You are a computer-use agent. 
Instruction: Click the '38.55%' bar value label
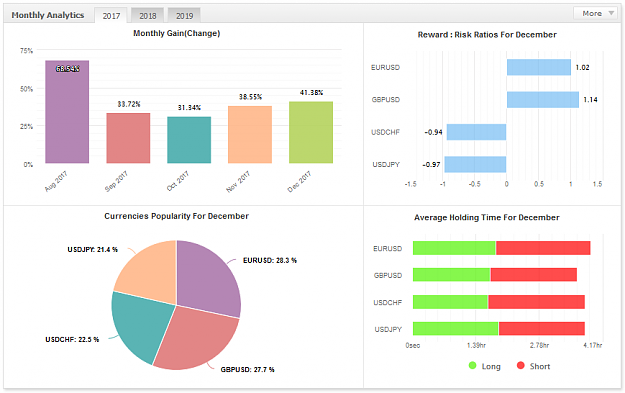250,97
